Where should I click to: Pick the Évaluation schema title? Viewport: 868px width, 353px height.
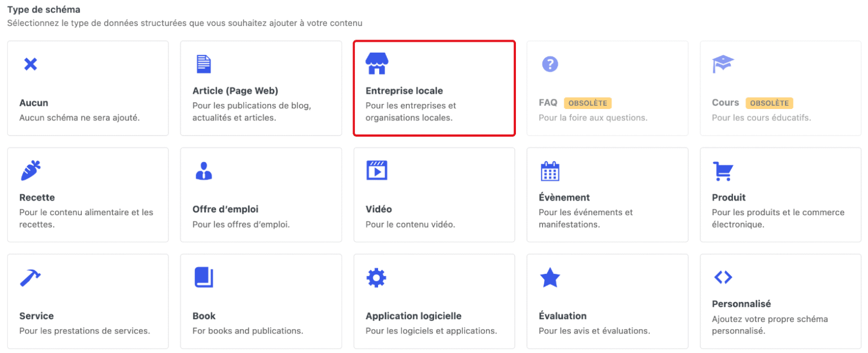point(563,316)
